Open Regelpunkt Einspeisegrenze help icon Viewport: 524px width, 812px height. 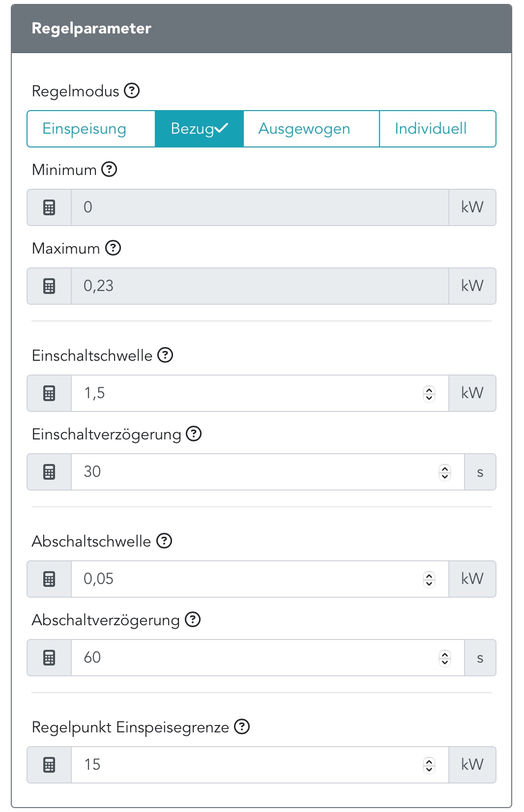(242, 727)
